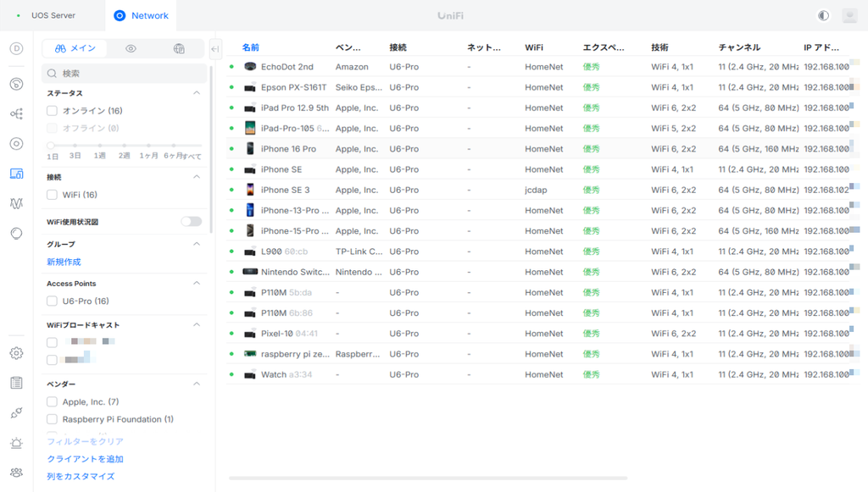Sort by the 名前 column header
Screen dimensions: 868x492
point(250,47)
